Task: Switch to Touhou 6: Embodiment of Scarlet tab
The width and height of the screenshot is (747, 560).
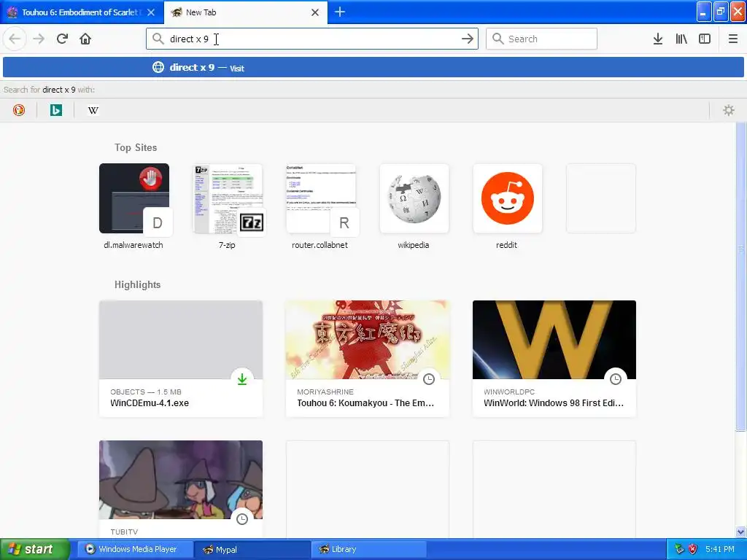Action: pos(81,12)
